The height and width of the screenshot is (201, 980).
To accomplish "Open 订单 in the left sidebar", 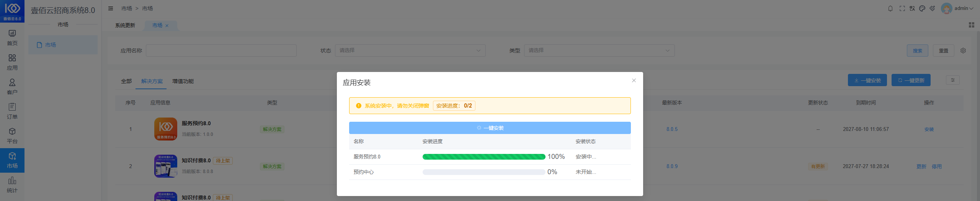I will (12, 111).
